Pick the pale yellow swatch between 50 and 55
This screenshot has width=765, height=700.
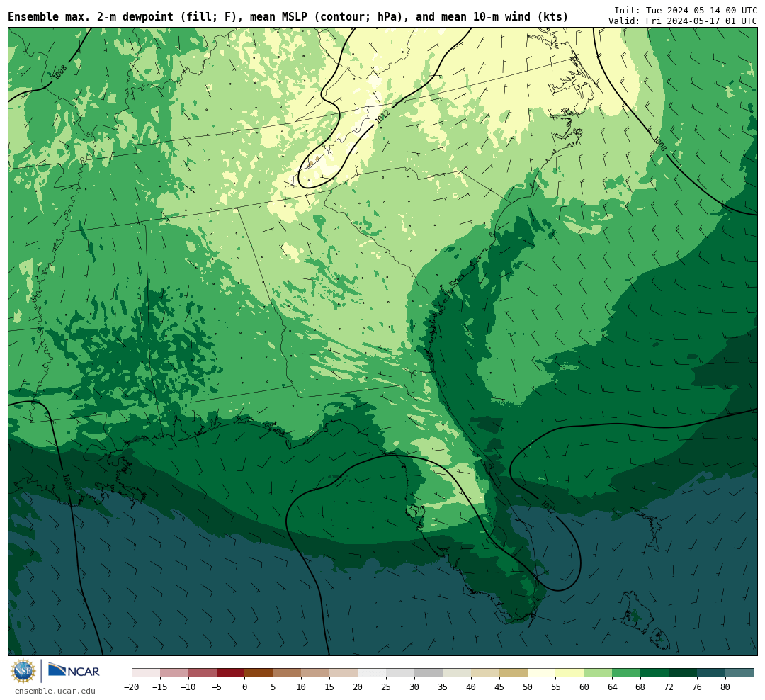(542, 673)
